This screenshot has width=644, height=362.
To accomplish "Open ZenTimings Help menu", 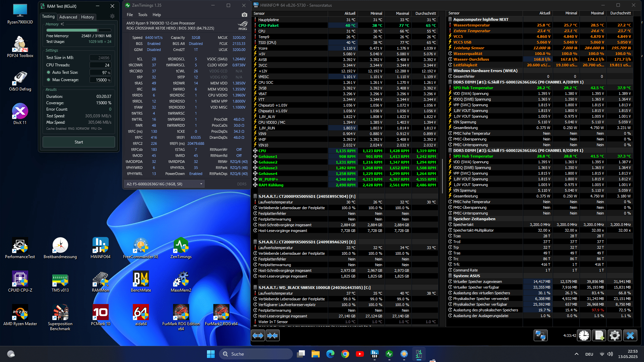I will [x=157, y=15].
